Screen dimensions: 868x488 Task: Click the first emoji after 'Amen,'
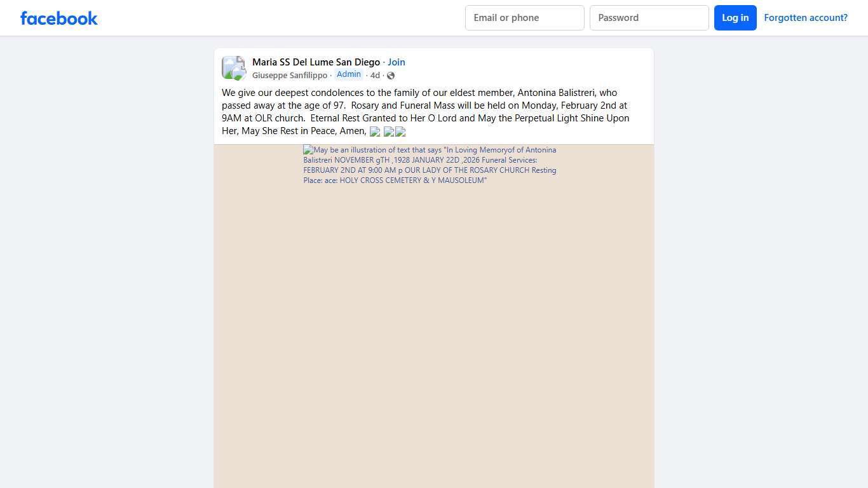375,132
